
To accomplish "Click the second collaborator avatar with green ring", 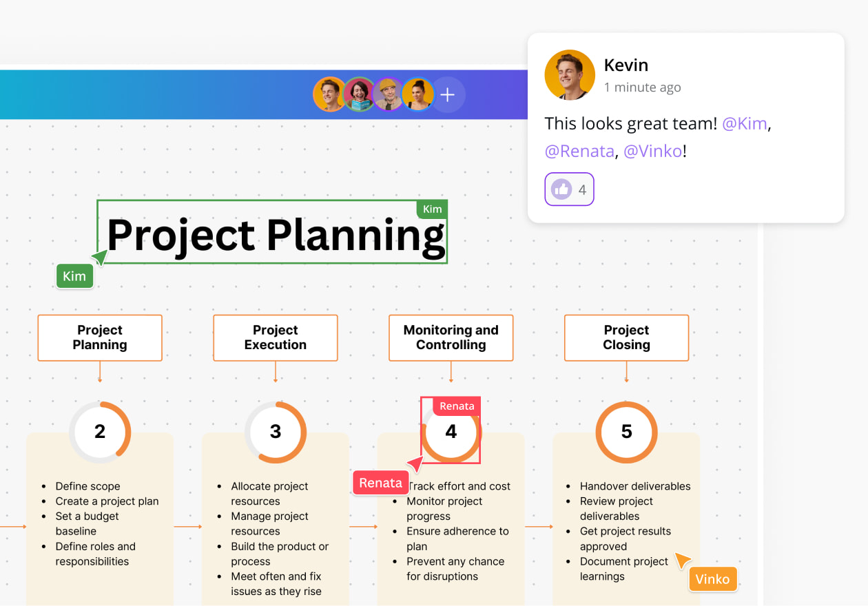I will click(x=360, y=94).
